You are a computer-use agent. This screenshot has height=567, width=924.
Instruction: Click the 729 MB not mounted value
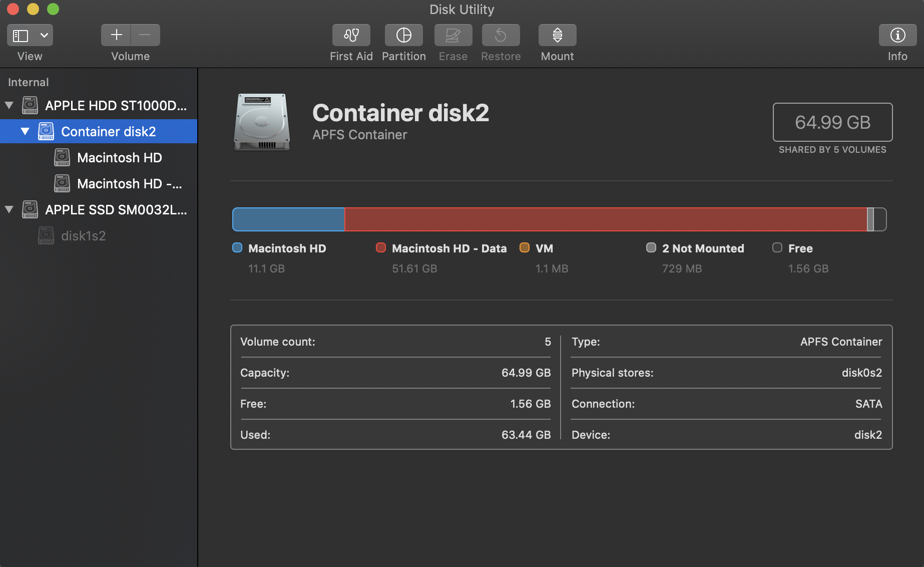pyautogui.click(x=682, y=268)
